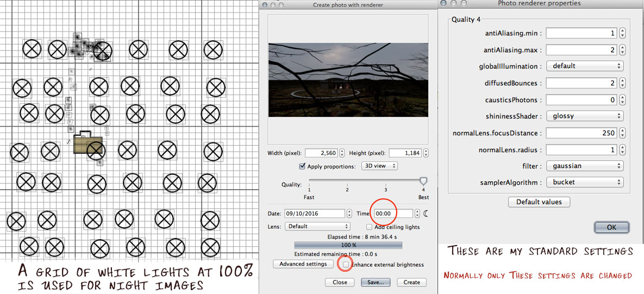Screen dimensions: 644x294
Task: Click the Advanced settings button
Action: 303,264
